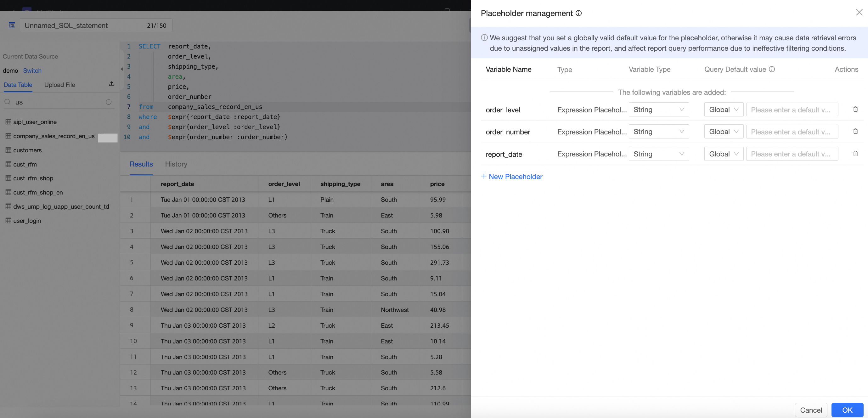Close the Placeholder management panel
Image resolution: width=868 pixels, height=418 pixels.
(x=859, y=13)
